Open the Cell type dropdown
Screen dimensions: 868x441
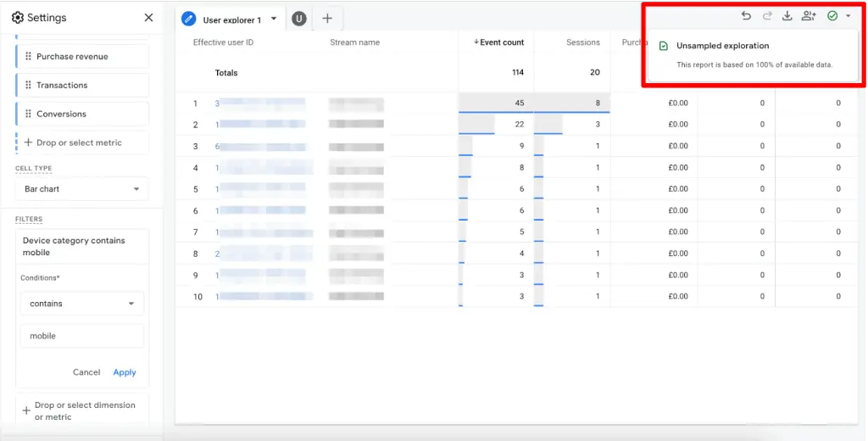pos(81,189)
